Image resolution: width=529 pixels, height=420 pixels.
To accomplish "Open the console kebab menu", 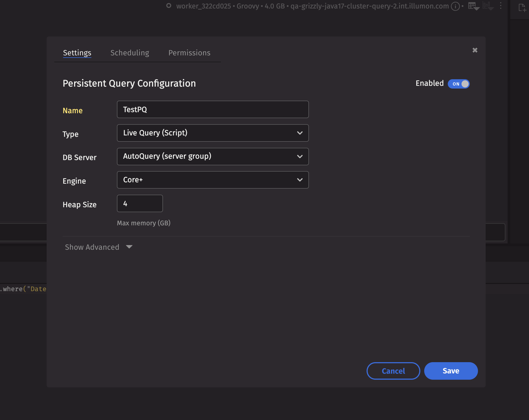I will 501,6.
